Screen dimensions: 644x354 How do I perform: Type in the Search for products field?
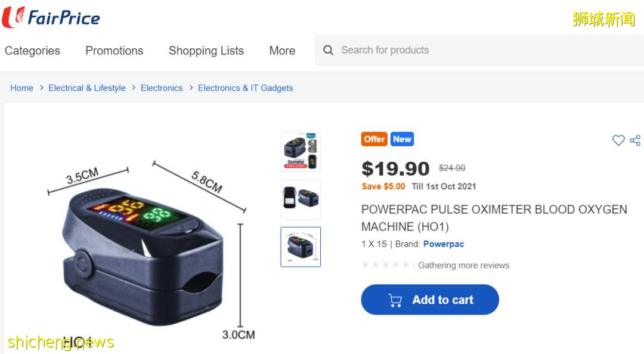pos(477,50)
